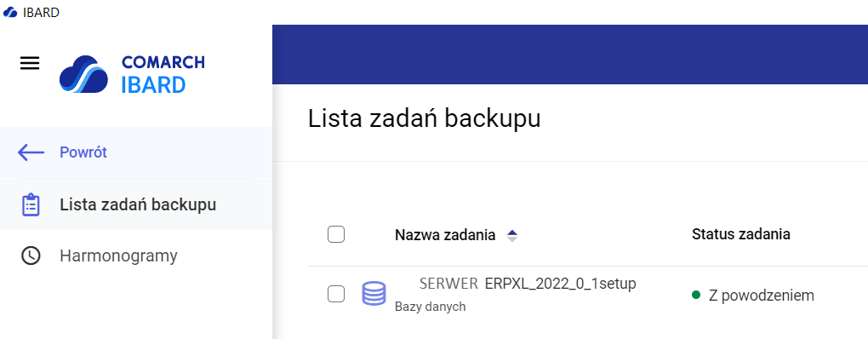Click the Z powodzeniem status text

[x=761, y=296]
